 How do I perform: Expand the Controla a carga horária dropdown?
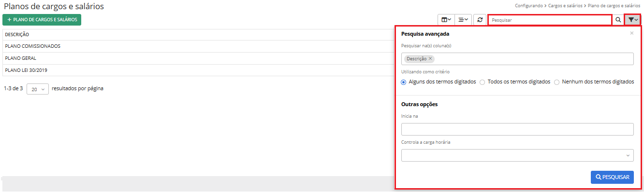pos(517,155)
